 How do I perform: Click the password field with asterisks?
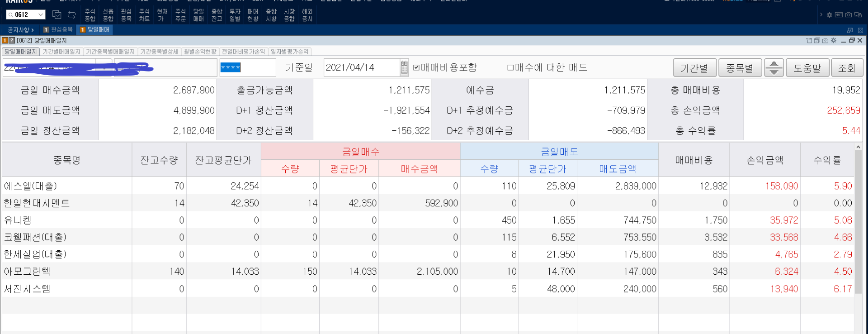[248, 67]
